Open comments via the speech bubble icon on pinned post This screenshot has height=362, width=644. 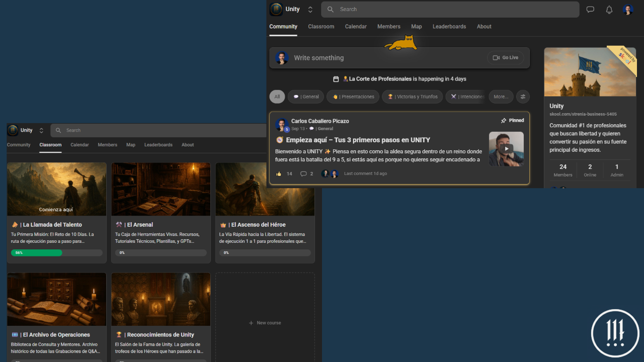point(303,174)
